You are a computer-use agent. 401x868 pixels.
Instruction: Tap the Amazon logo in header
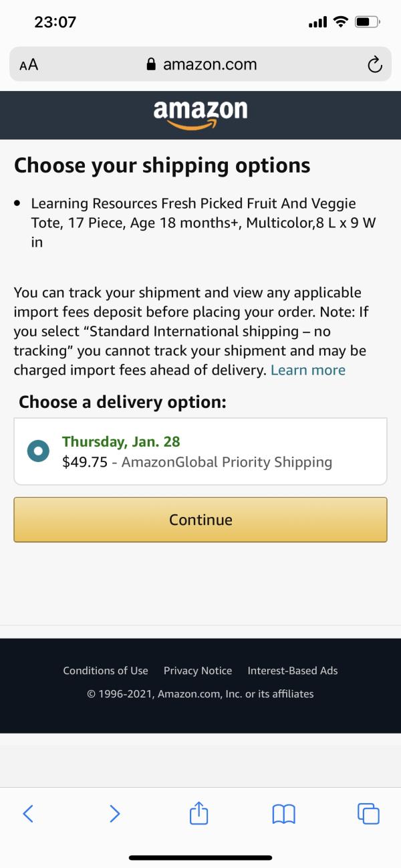coord(200,114)
